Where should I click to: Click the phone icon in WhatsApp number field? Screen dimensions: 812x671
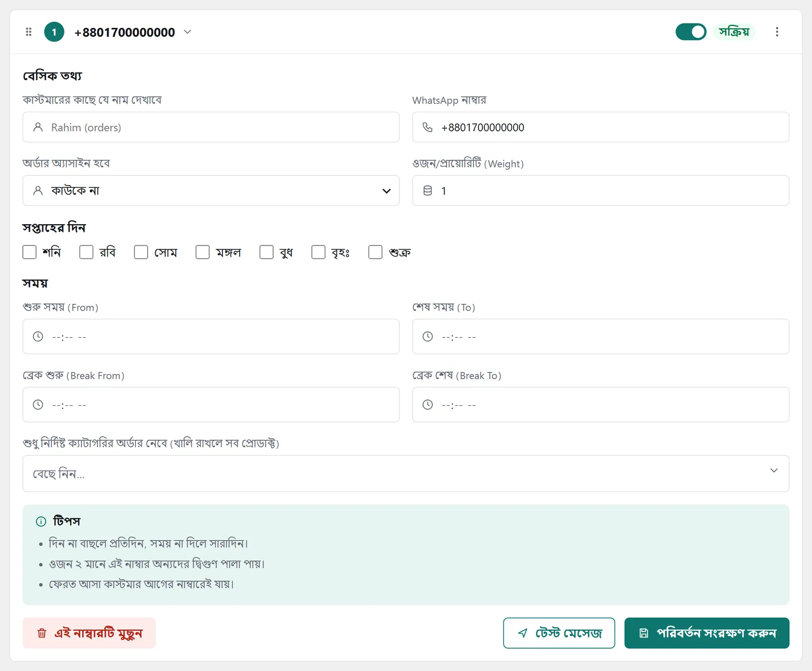pos(428,127)
